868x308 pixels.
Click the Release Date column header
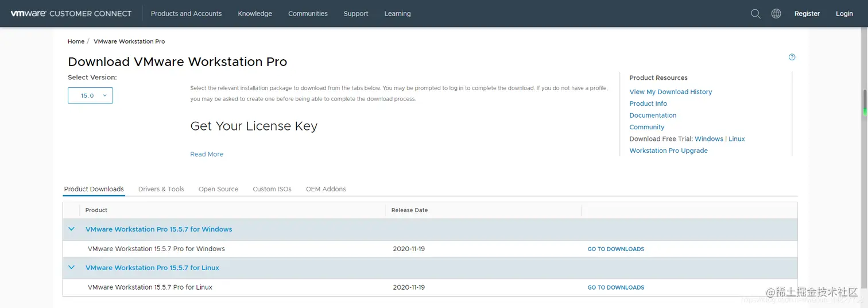[x=409, y=210]
